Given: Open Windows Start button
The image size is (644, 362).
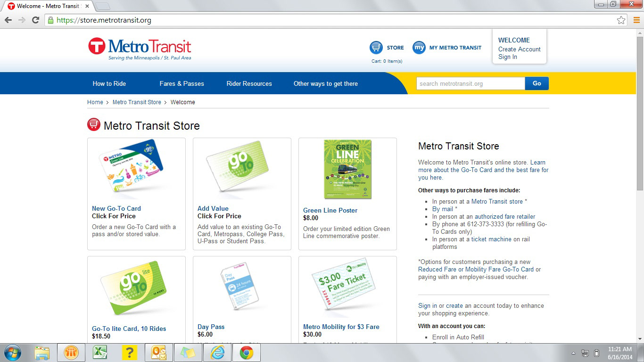Looking at the screenshot, I should click(x=12, y=353).
